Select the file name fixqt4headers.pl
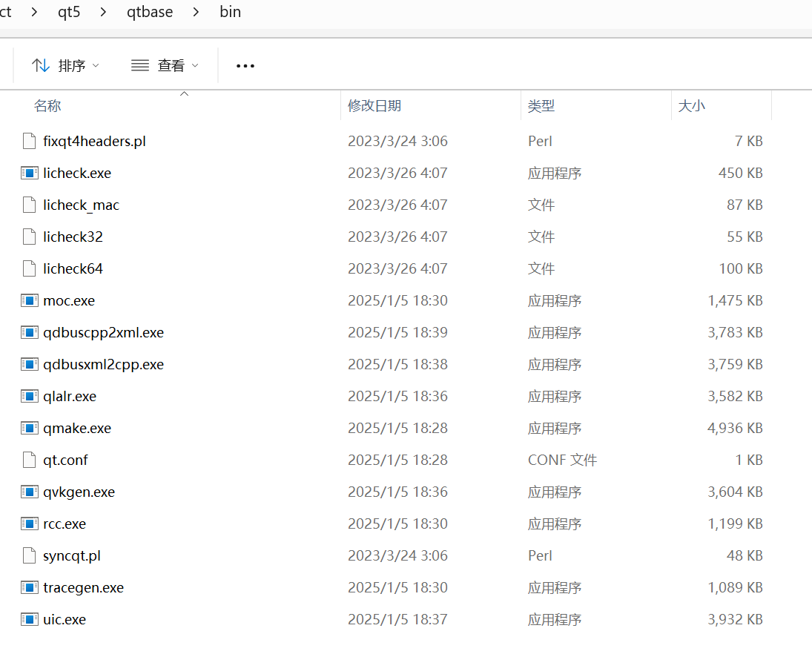Image resolution: width=812 pixels, height=654 pixels. click(x=94, y=142)
